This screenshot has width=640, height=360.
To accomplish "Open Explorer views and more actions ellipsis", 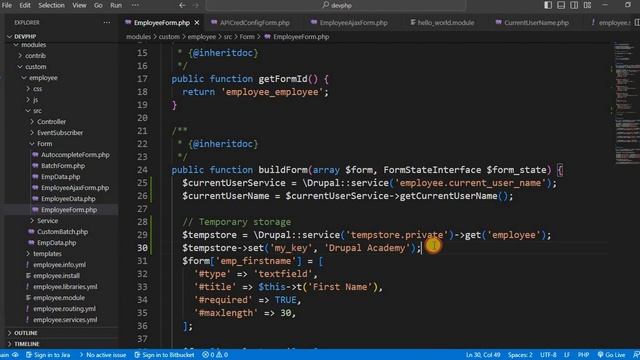I will [107, 22].
